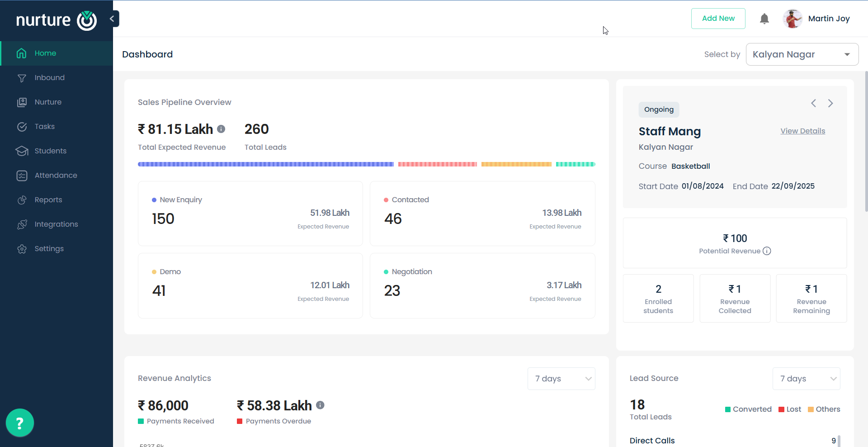Open Lead Source 7 days dropdown
This screenshot has width=868, height=447.
coord(806,379)
